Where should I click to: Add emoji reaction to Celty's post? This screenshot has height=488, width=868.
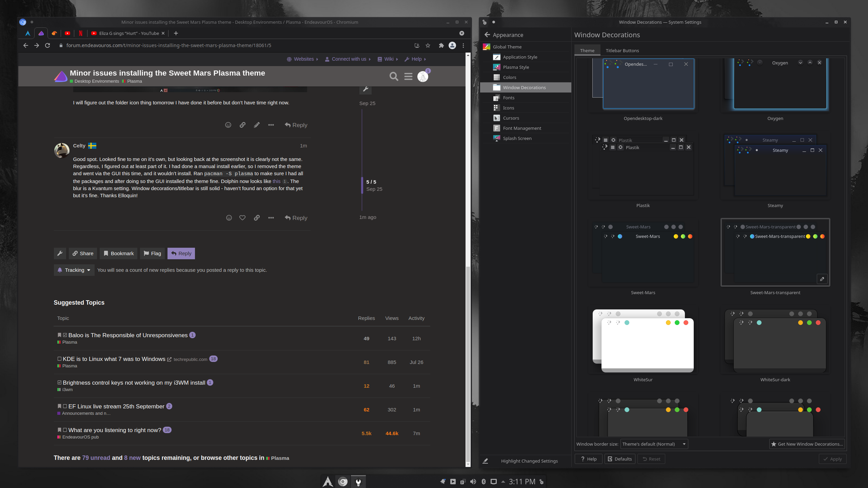229,218
